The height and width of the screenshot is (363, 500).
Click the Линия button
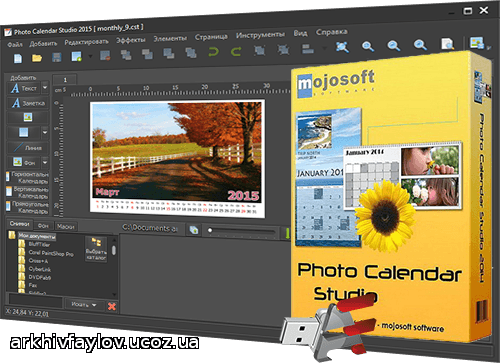28,147
